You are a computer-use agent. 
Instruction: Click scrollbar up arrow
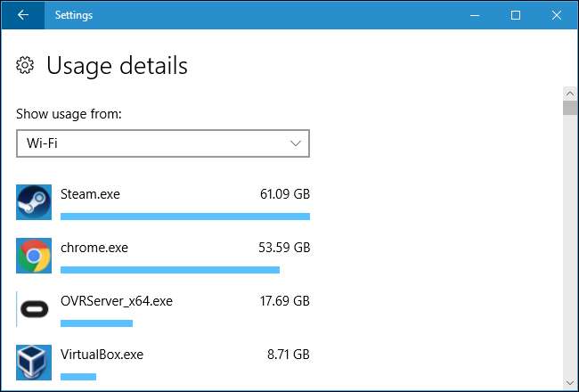(570, 93)
